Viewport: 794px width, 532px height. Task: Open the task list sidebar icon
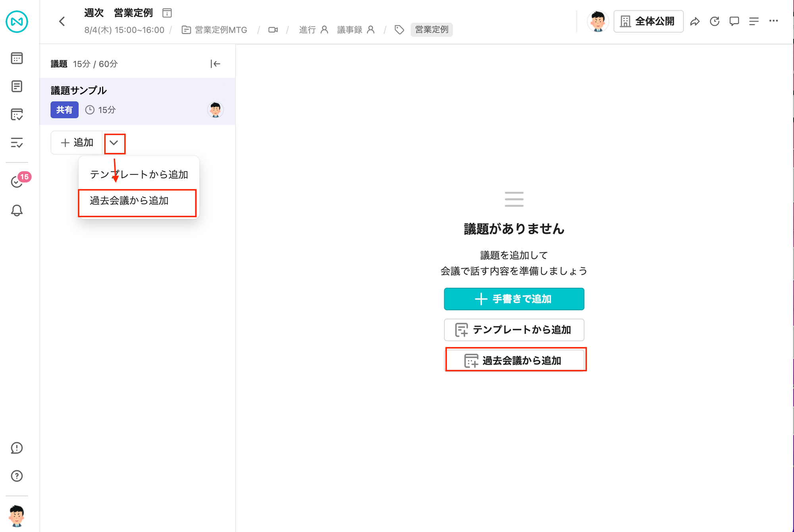(17, 143)
